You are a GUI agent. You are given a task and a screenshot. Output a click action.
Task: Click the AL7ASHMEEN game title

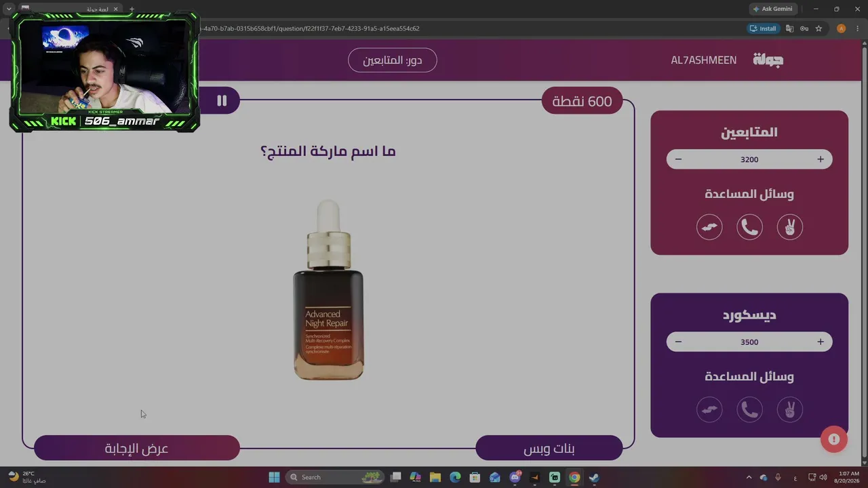click(x=704, y=60)
